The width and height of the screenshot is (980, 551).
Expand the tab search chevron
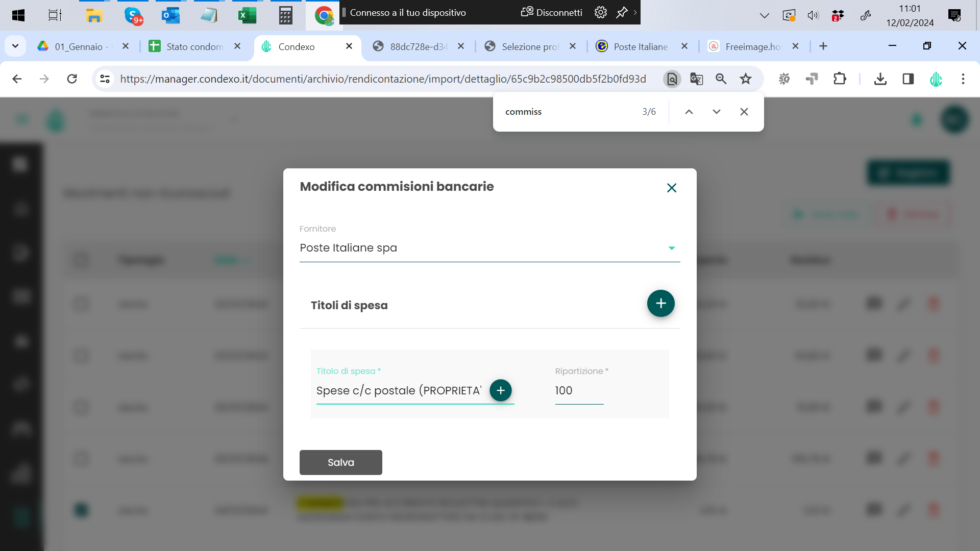pyautogui.click(x=15, y=46)
